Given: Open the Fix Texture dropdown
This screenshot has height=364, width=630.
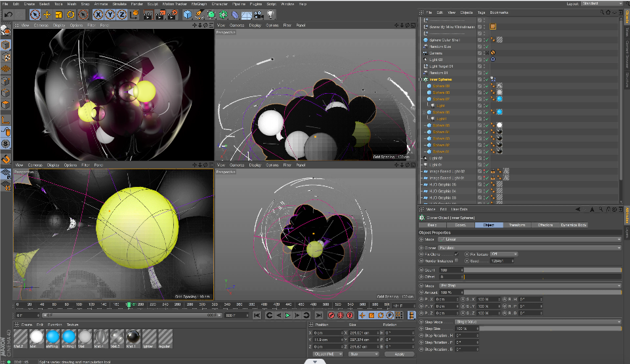Looking at the screenshot, I should [x=503, y=254].
